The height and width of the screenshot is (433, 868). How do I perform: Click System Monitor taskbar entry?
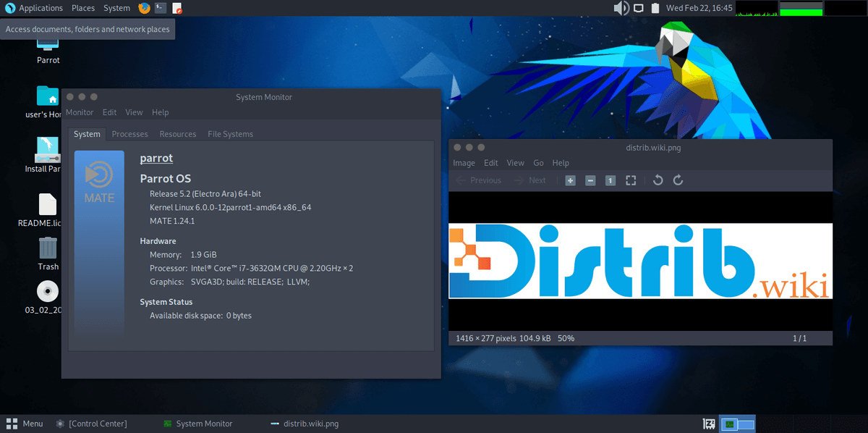(197, 424)
